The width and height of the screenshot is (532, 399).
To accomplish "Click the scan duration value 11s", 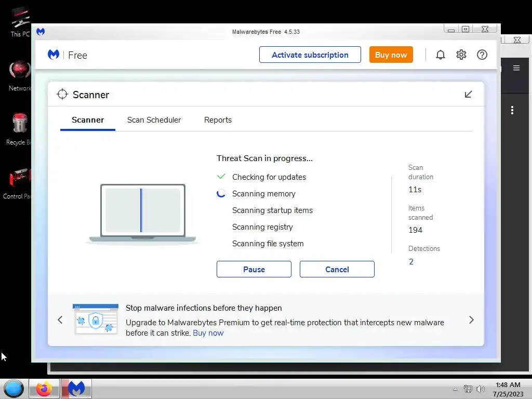I will click(415, 190).
